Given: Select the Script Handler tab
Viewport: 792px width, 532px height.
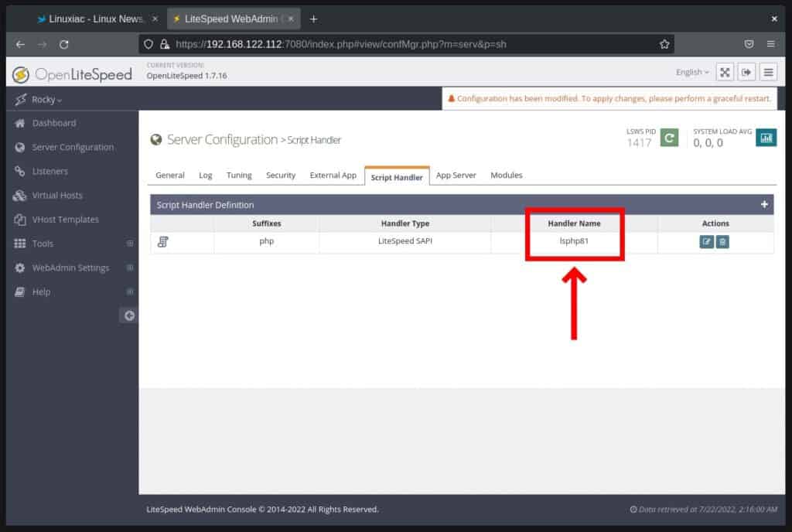Looking at the screenshot, I should point(397,177).
